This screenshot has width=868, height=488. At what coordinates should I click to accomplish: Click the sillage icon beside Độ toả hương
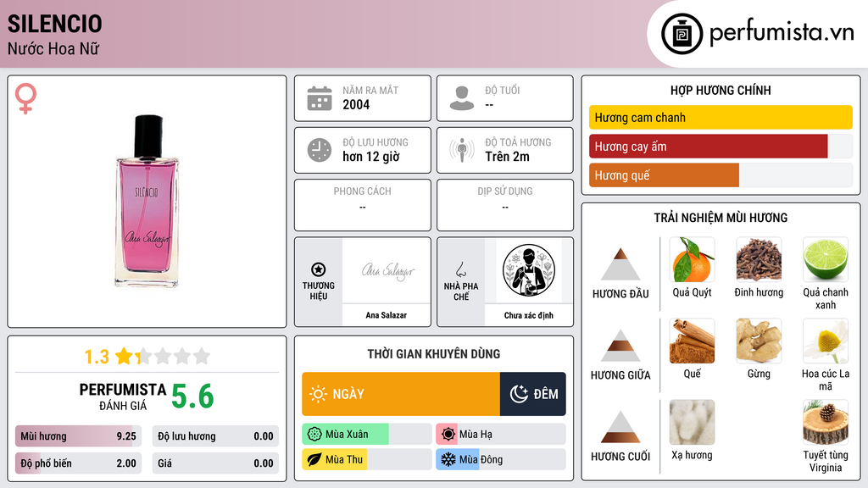point(462,150)
